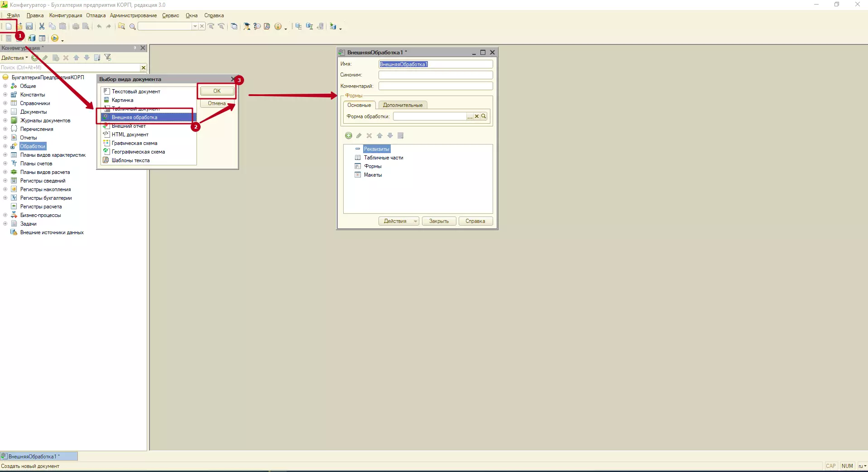868x472 pixels.
Task: Click the green Add icon in ВнешняяОбработка1 window
Action: pyautogui.click(x=349, y=135)
